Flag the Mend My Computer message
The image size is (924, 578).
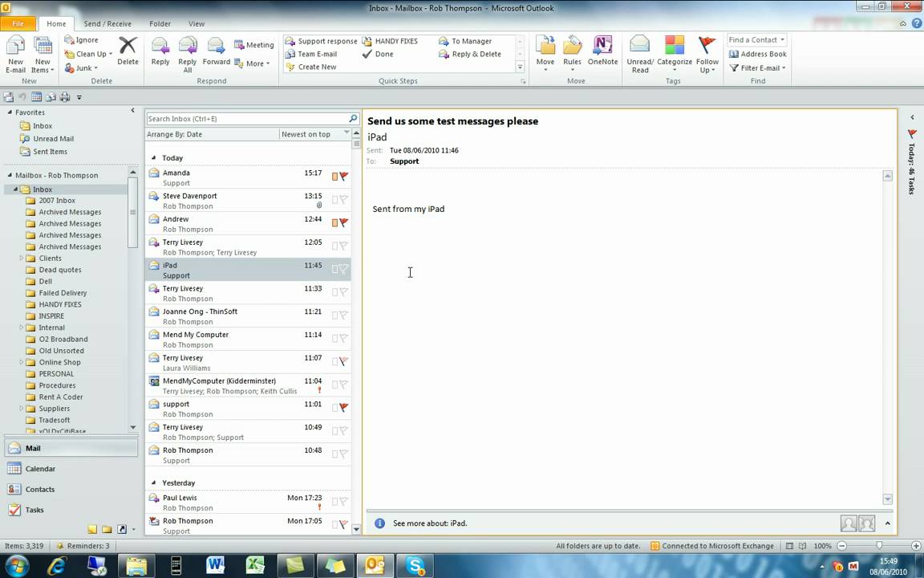click(344, 338)
